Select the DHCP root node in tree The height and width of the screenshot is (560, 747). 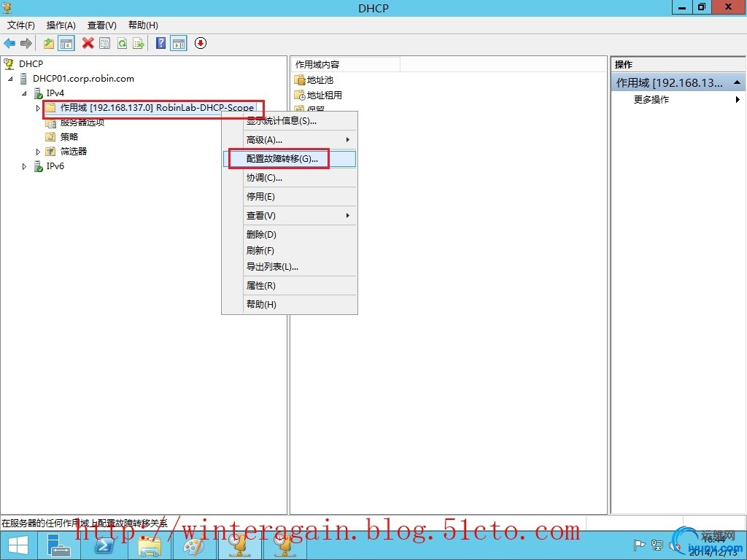(31, 64)
